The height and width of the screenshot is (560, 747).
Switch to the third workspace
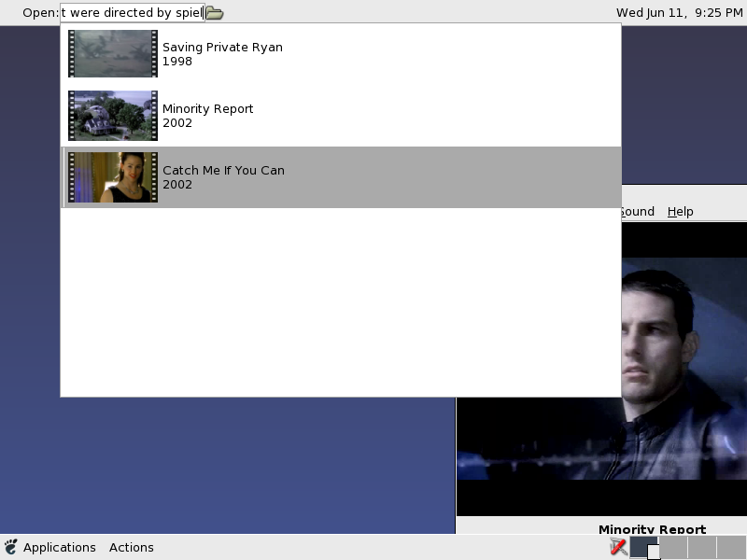701,547
